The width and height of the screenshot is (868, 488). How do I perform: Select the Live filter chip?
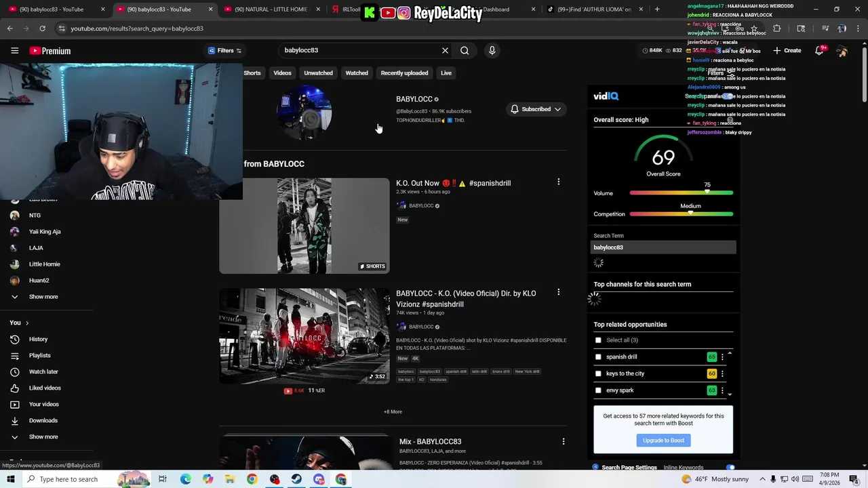(x=446, y=73)
